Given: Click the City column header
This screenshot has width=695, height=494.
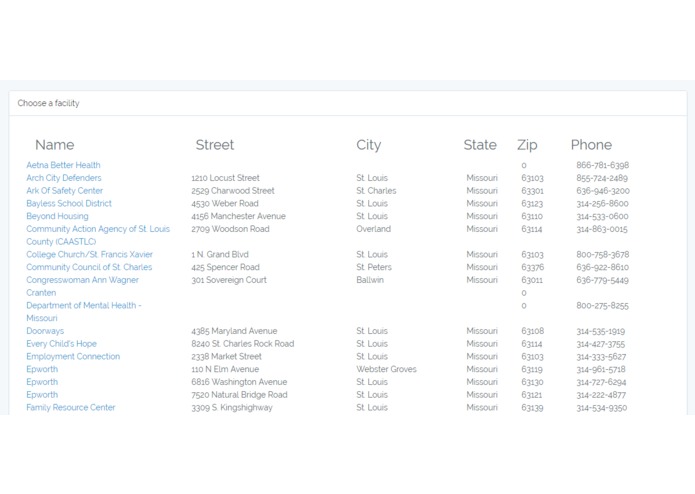Looking at the screenshot, I should (x=368, y=145).
